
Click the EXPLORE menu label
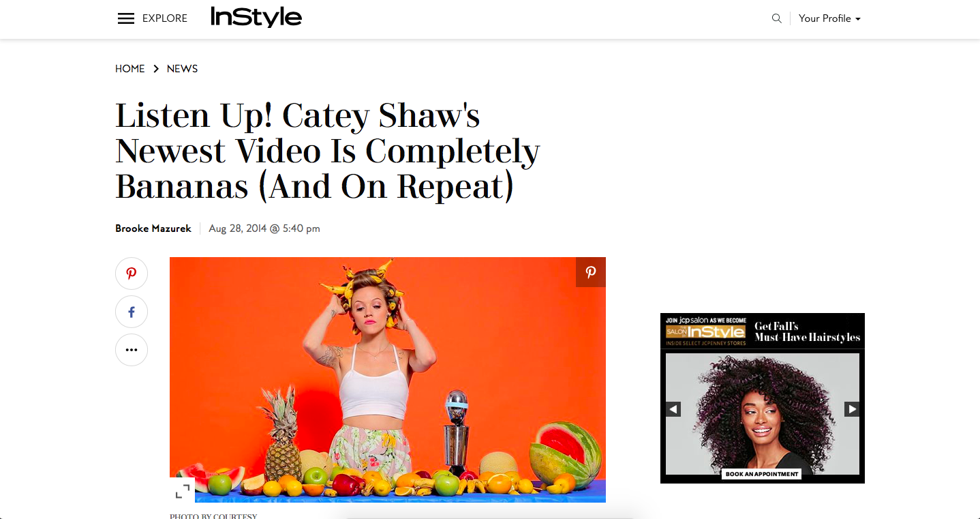(x=165, y=18)
